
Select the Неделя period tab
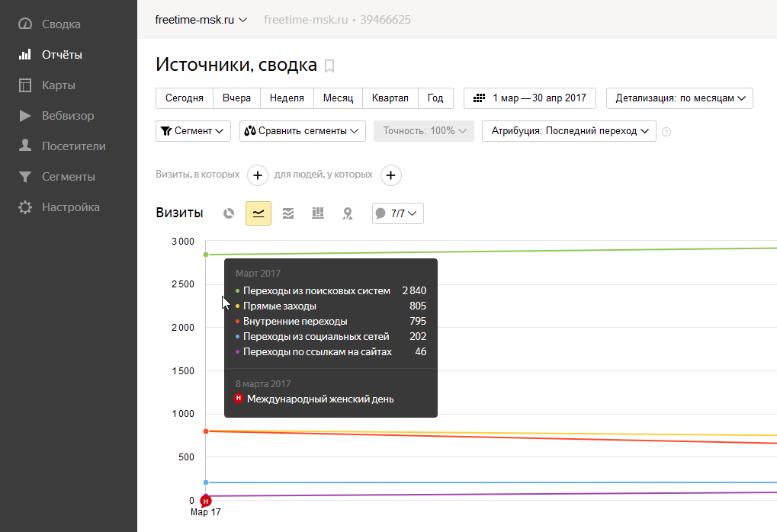[287, 98]
